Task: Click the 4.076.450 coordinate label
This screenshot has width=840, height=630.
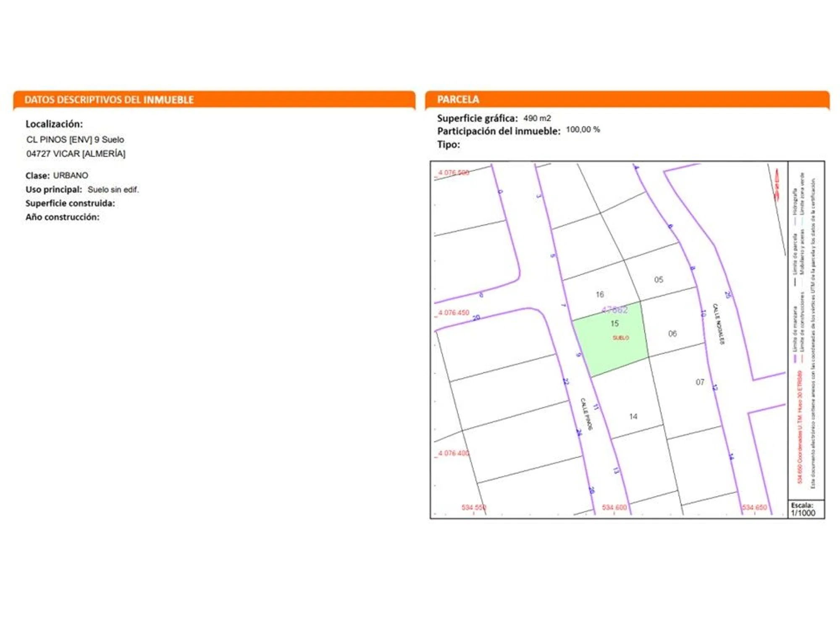Action: point(454,313)
